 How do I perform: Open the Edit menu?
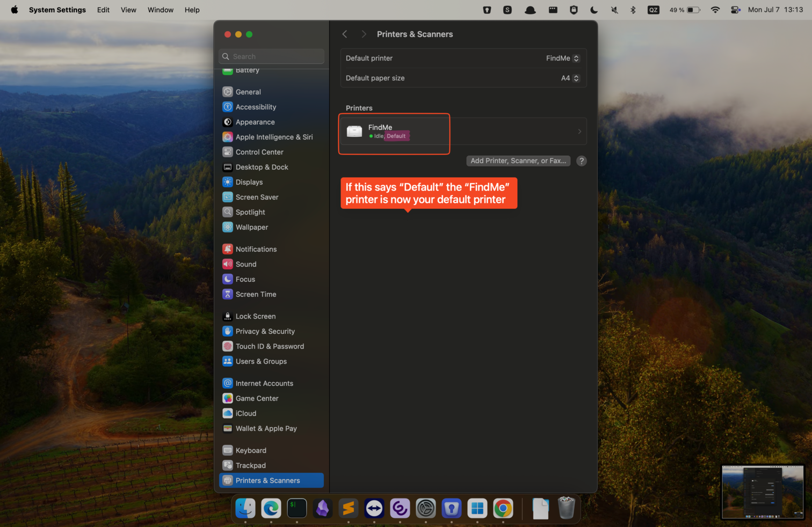click(103, 10)
